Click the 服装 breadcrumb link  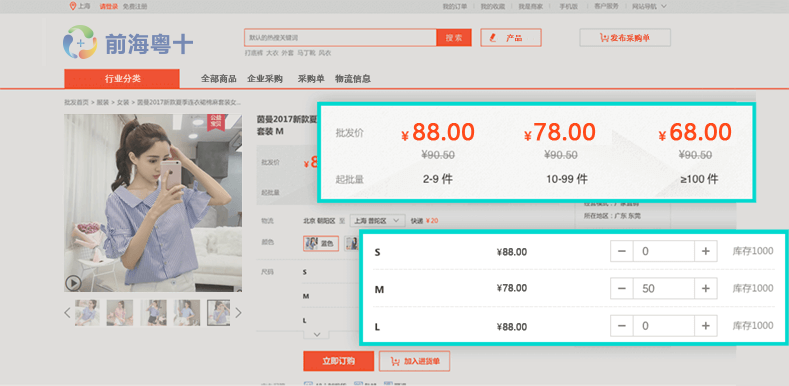click(103, 102)
